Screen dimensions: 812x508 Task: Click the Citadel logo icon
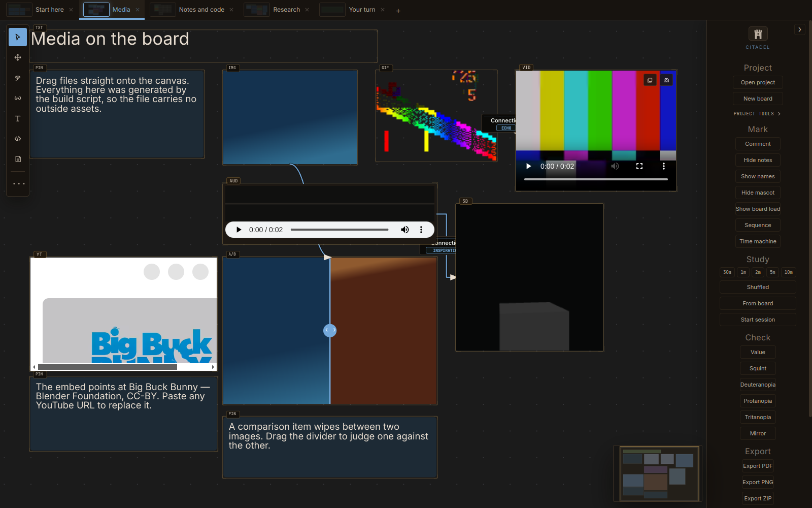[758, 34]
